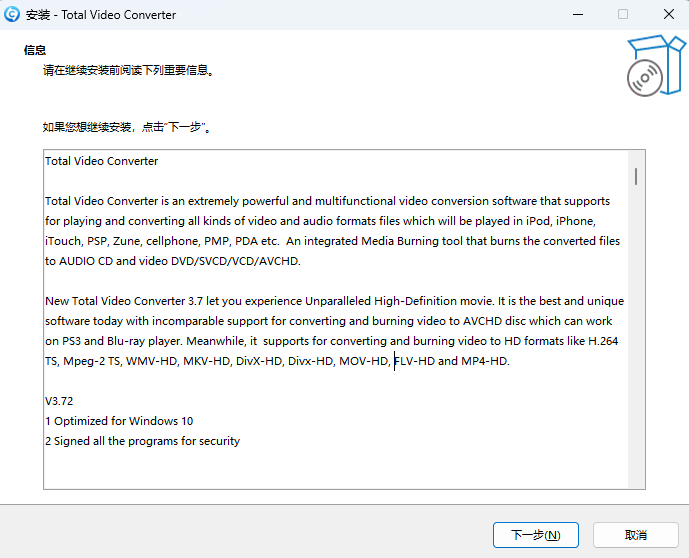Click the installer box and disc icon

(655, 64)
